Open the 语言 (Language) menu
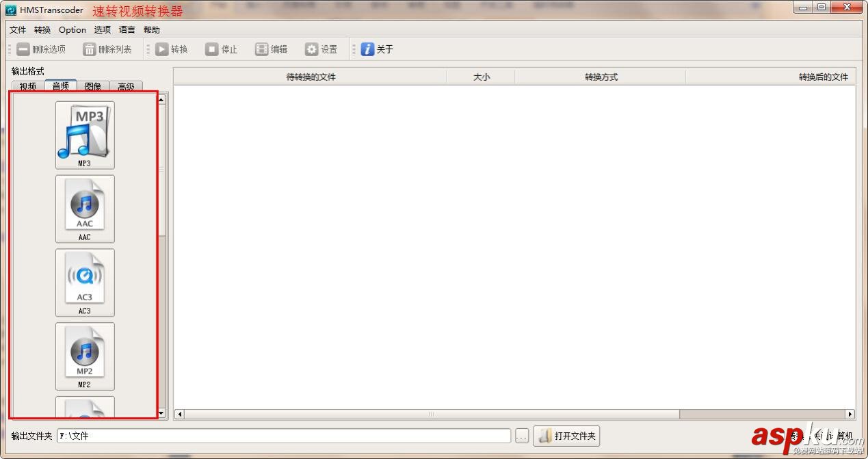868x459 pixels. [127, 29]
